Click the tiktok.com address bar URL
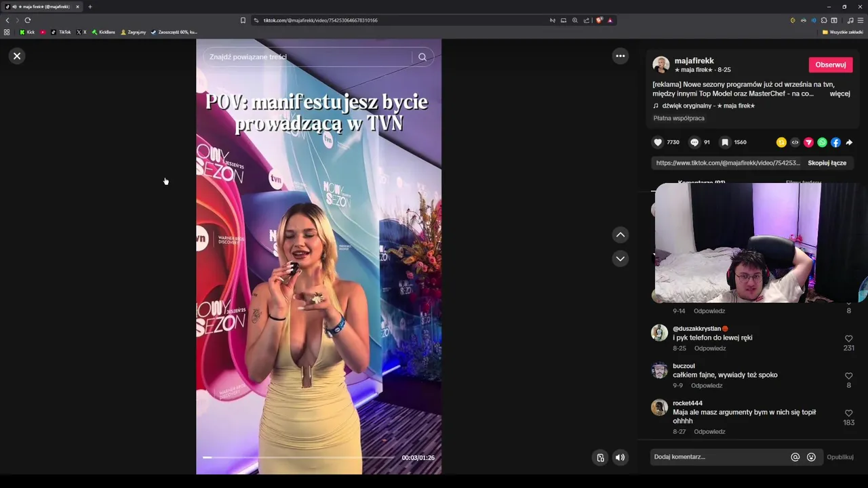This screenshot has height=488, width=868. (x=320, y=20)
